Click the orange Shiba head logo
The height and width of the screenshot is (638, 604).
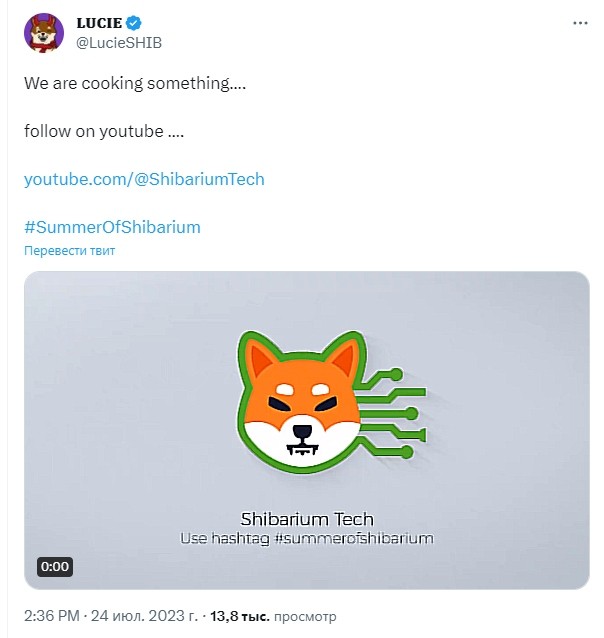pos(302,401)
